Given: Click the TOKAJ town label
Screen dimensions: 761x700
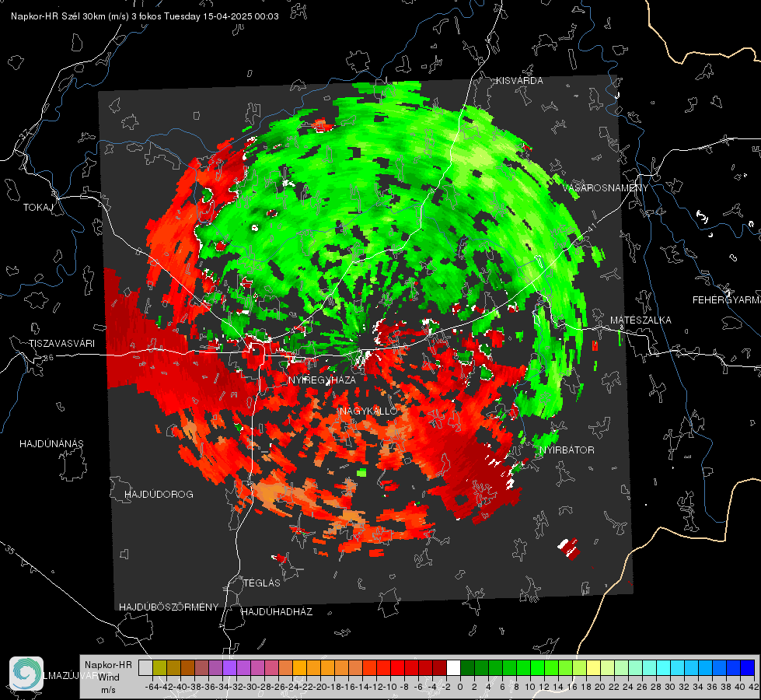Looking at the screenshot, I should click(x=38, y=208).
